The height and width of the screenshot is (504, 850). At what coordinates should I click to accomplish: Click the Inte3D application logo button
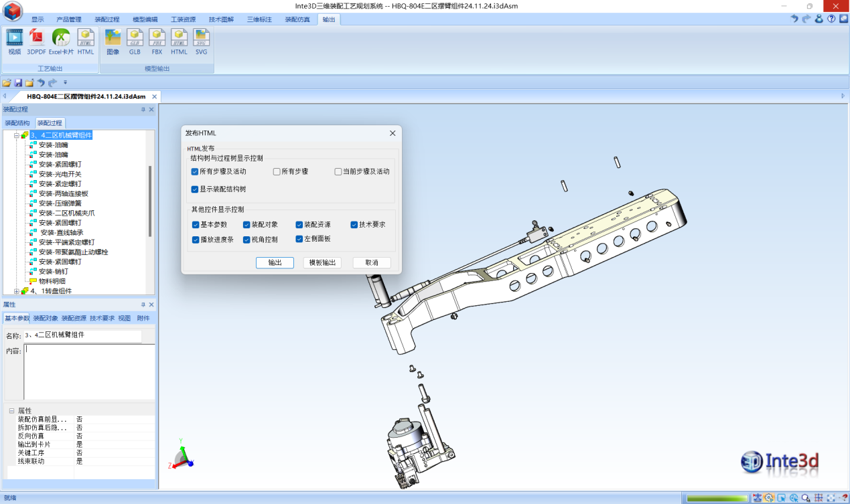click(12, 10)
